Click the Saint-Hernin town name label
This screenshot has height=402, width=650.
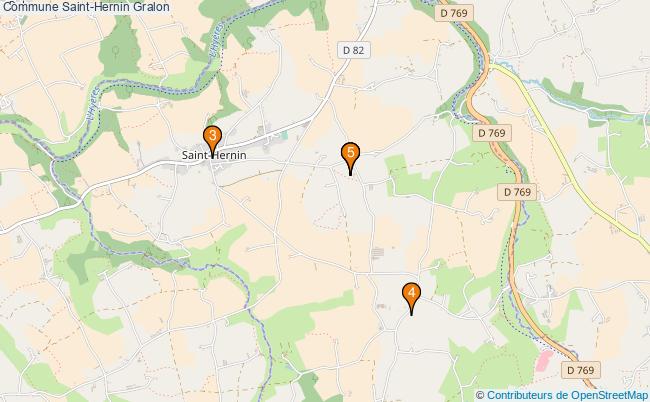[214, 155]
